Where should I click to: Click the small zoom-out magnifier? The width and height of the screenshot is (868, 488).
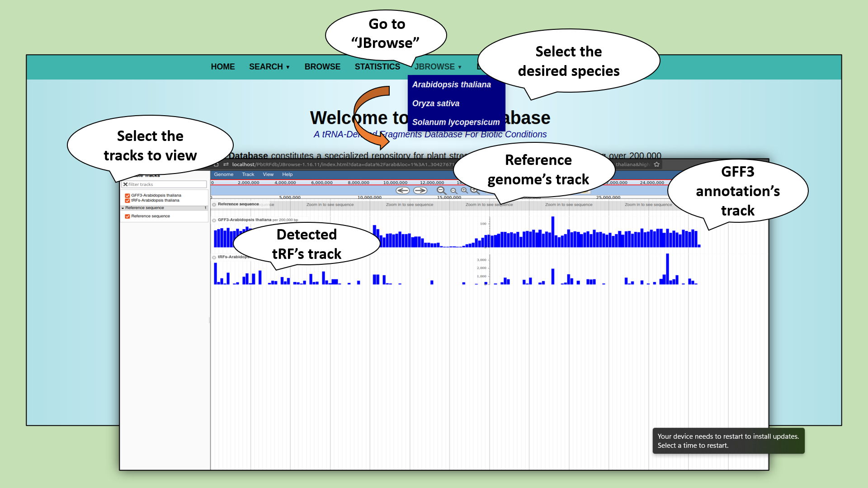click(454, 191)
